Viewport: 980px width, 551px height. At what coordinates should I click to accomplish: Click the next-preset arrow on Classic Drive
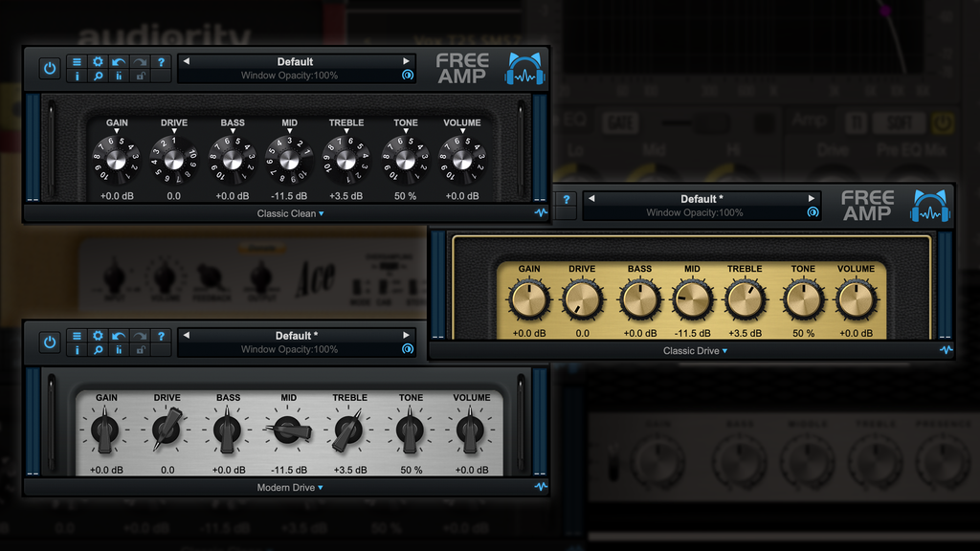click(812, 198)
